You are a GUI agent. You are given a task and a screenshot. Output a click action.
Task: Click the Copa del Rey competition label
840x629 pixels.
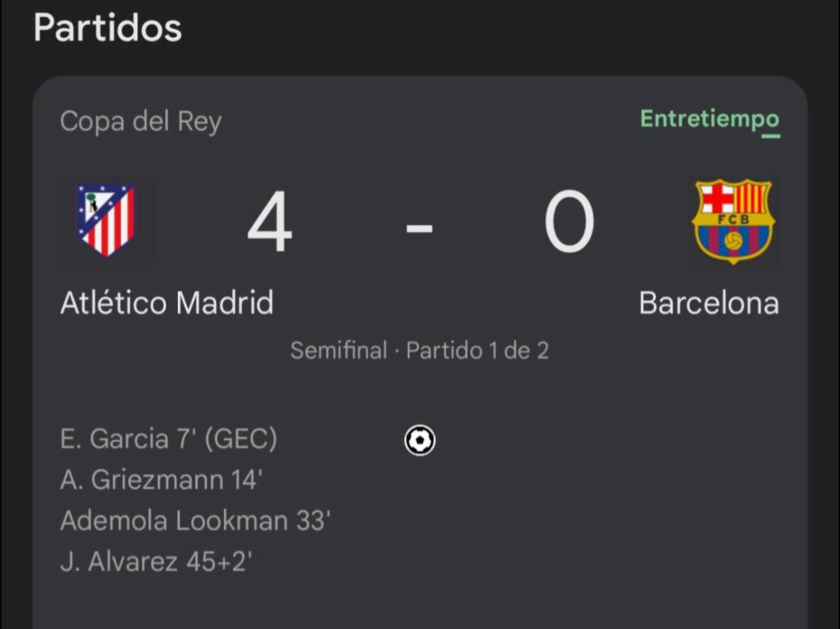pyautogui.click(x=141, y=120)
